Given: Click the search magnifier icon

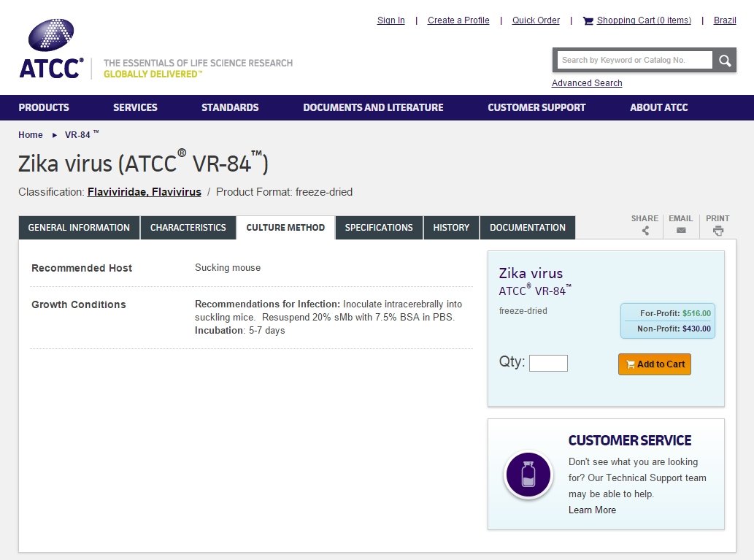Looking at the screenshot, I should (x=725, y=60).
